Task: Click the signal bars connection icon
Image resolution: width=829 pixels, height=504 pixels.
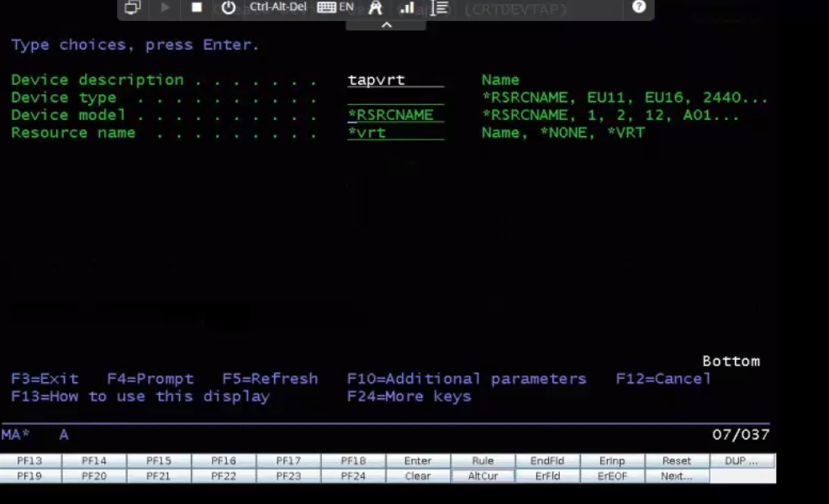Action: point(407,8)
